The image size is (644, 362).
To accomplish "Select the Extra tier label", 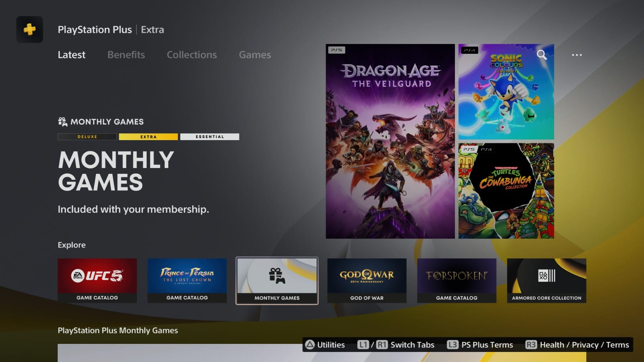I will pos(148,137).
